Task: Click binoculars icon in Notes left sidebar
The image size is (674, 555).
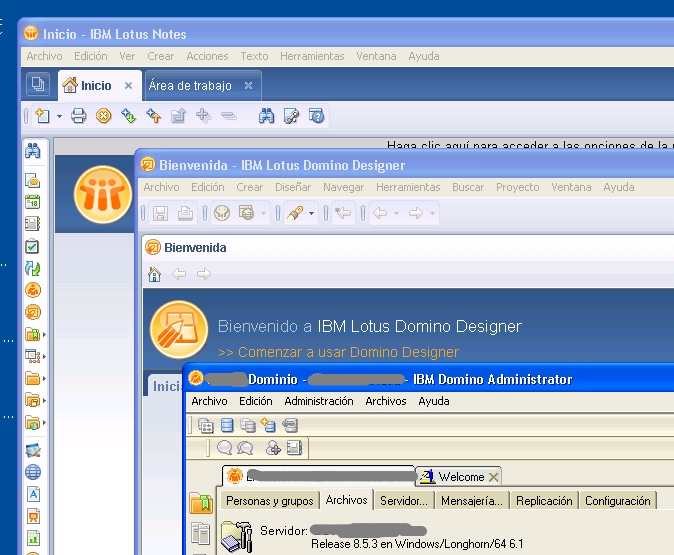Action: (x=33, y=151)
